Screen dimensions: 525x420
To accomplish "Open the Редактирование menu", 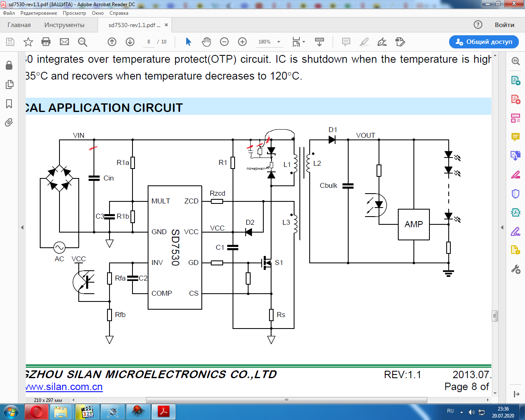I will [39, 13].
